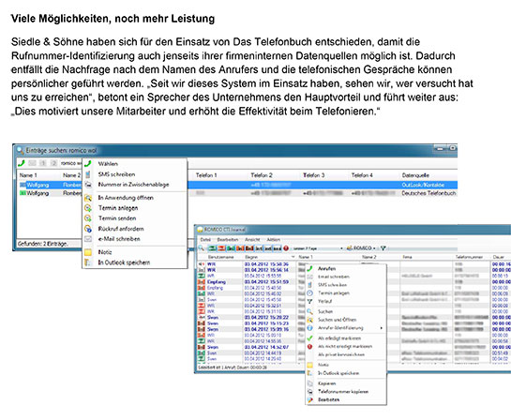Click red icon beside Als nicht erledigt markieren

(309, 346)
